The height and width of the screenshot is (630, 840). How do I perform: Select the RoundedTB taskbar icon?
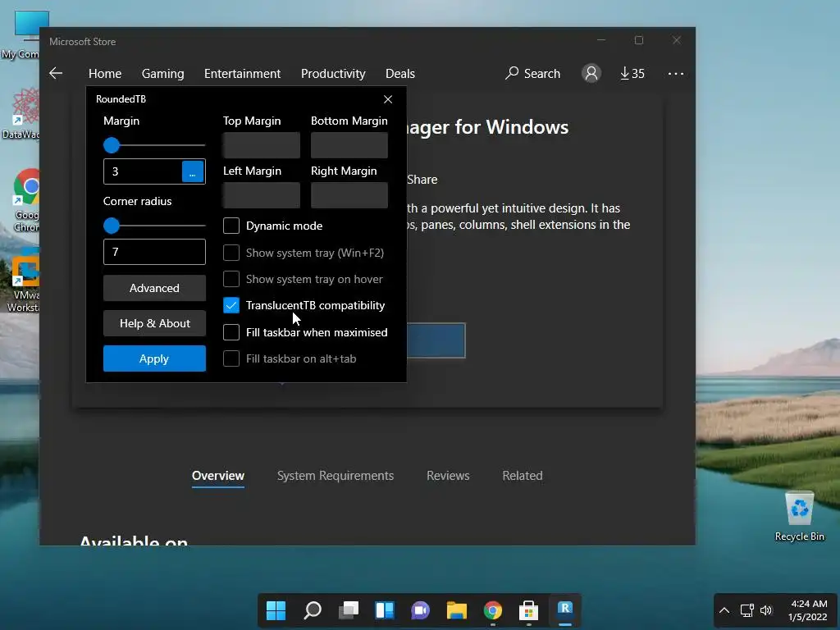point(564,610)
